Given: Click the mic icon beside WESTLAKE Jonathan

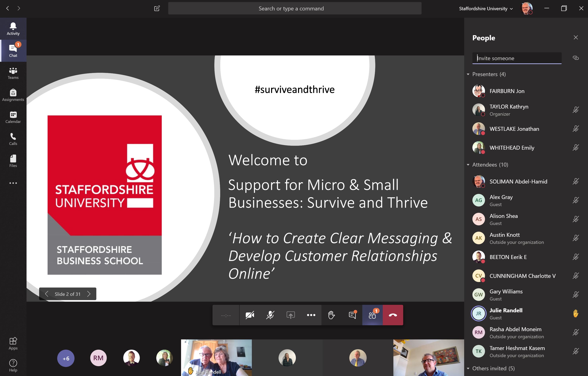Looking at the screenshot, I should 576,128.
